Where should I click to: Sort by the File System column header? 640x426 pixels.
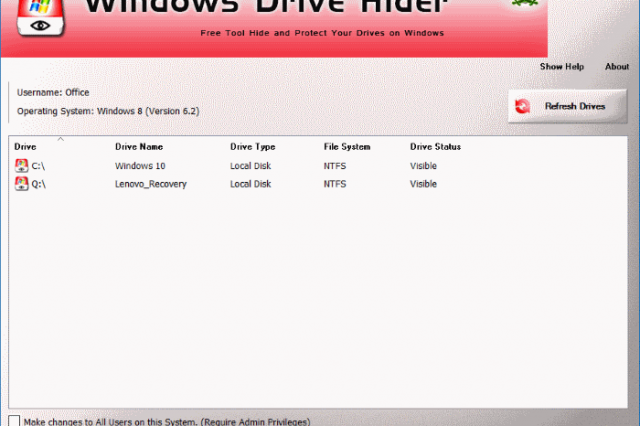click(347, 147)
